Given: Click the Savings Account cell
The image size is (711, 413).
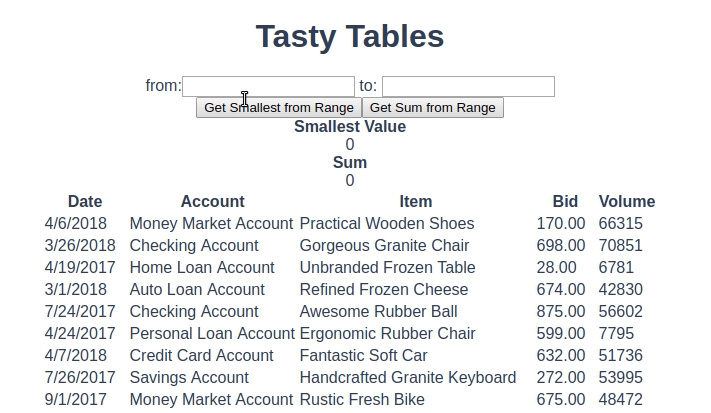Looking at the screenshot, I should pos(189,377).
